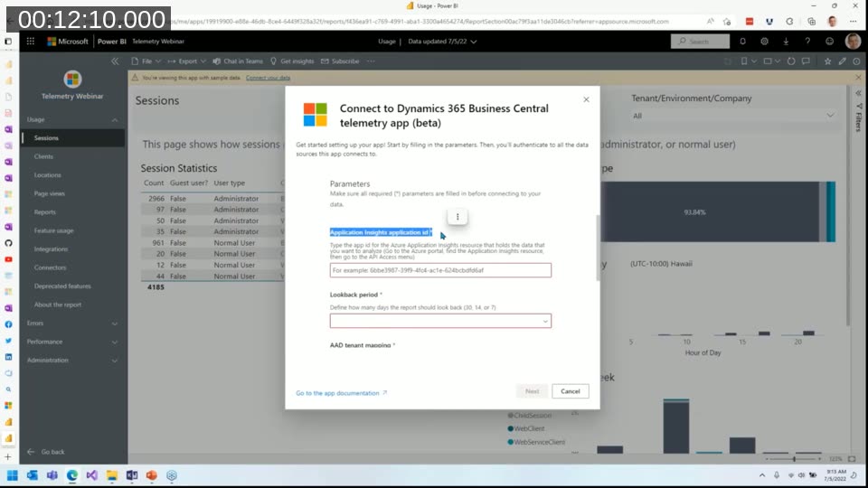Select the Sessions page in sidebar
This screenshot has width=868, height=488.
(x=73, y=137)
